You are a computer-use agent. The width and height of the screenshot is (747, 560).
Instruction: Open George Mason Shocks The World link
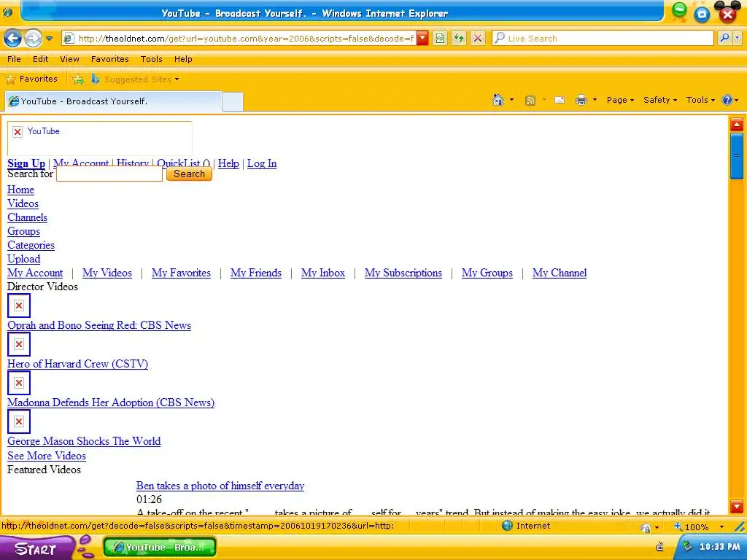coord(84,441)
